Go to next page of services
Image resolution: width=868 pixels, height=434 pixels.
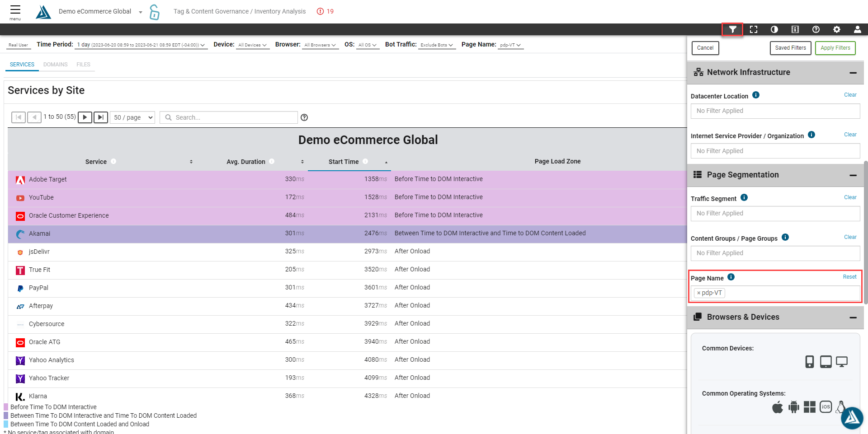click(85, 117)
